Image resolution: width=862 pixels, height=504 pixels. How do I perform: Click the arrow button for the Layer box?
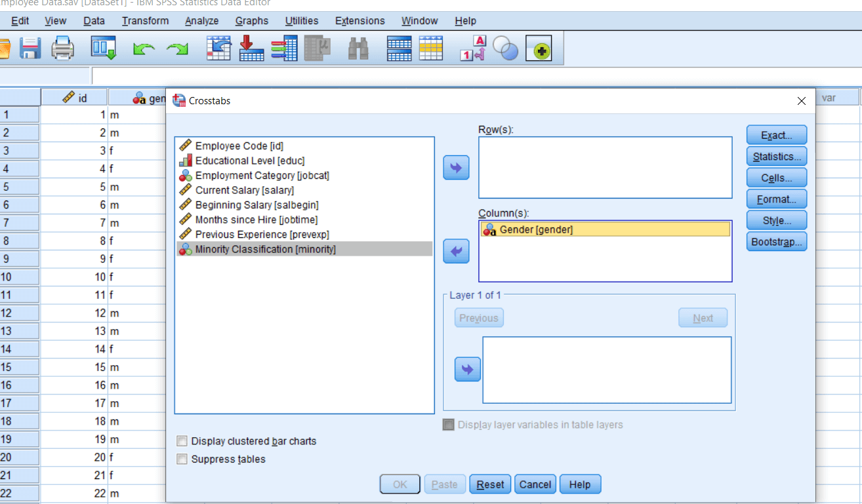[x=468, y=370]
